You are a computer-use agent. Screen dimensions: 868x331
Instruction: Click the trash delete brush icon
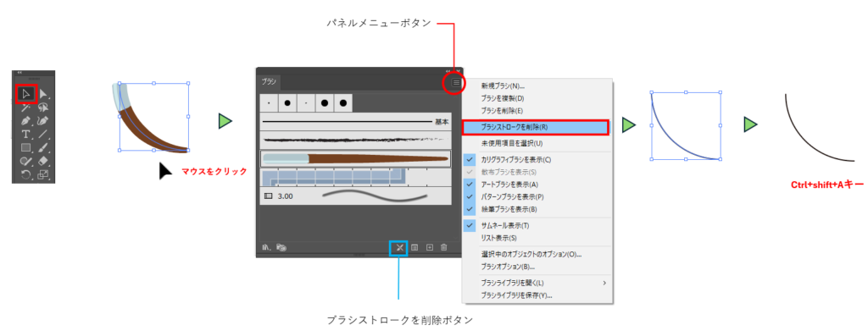pos(443,247)
